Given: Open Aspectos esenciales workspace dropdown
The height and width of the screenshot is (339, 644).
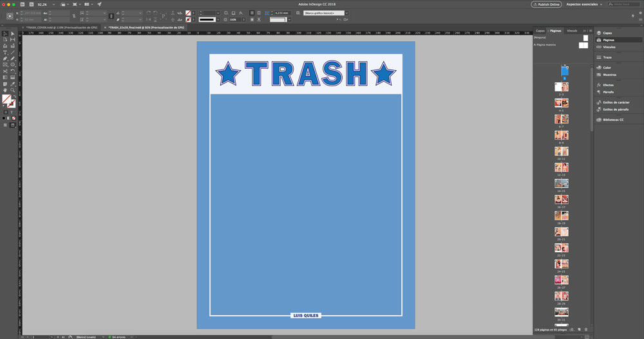Looking at the screenshot, I should pos(584,4).
